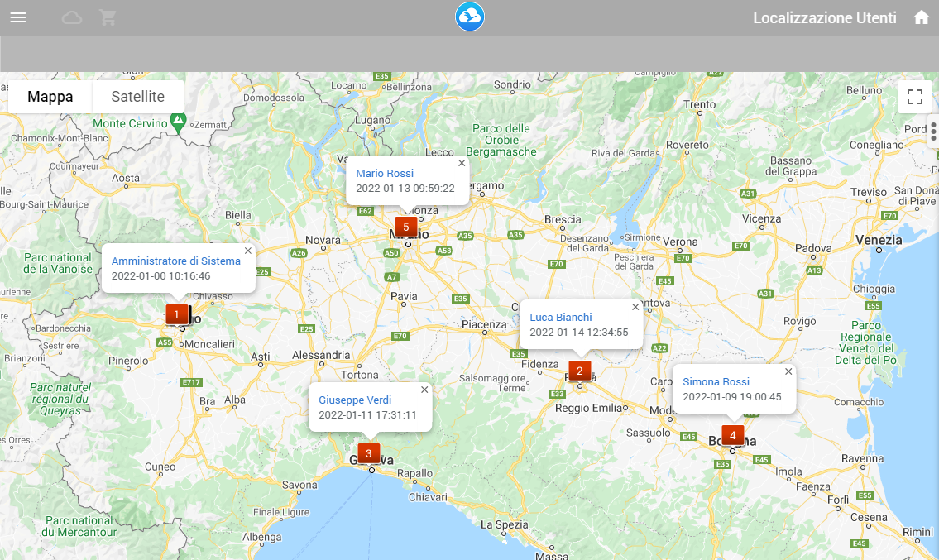Screen dimensions: 939x560
Task: Click map marker number 2
Action: click(x=580, y=371)
